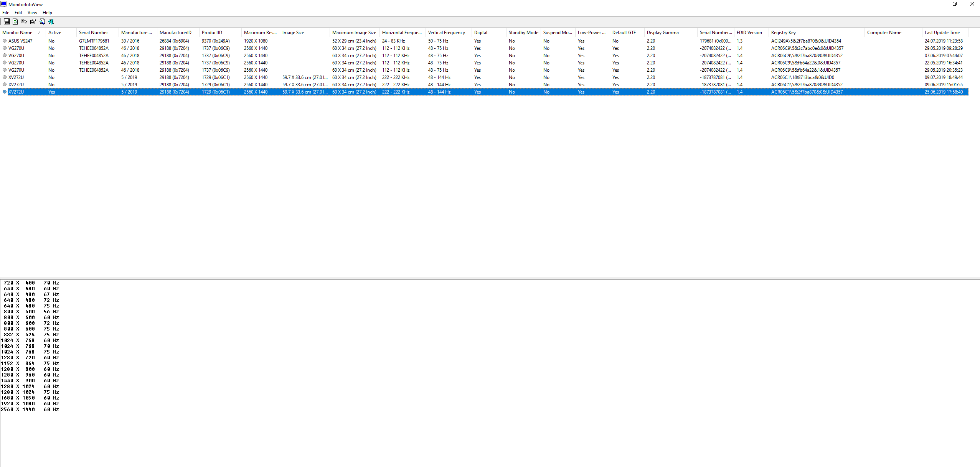Open the View menu
The image size is (980, 467).
click(32, 13)
